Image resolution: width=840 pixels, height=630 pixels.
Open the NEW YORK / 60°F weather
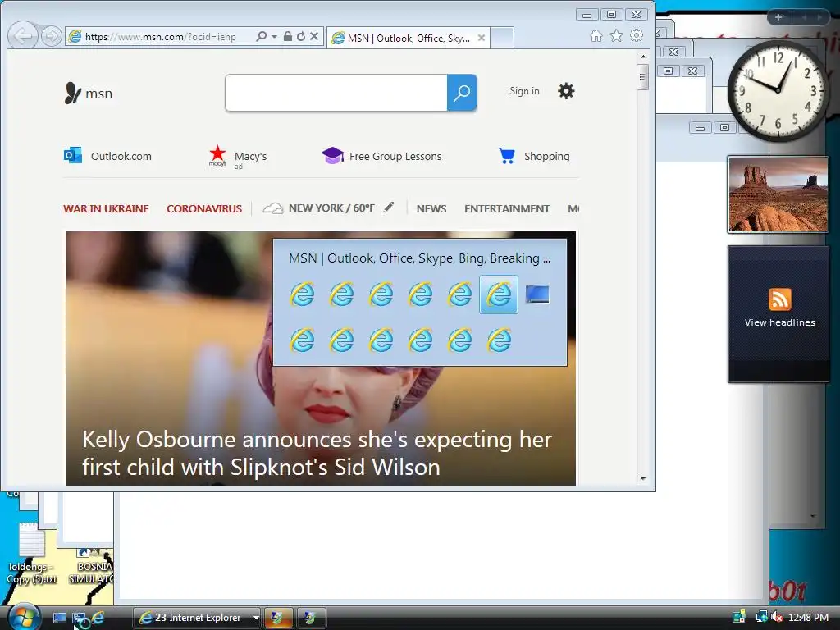(319, 208)
